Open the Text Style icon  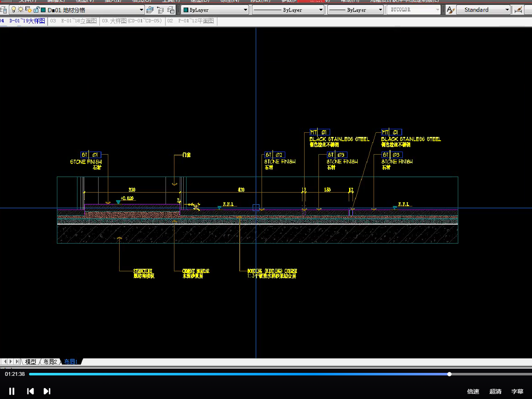(x=450, y=10)
